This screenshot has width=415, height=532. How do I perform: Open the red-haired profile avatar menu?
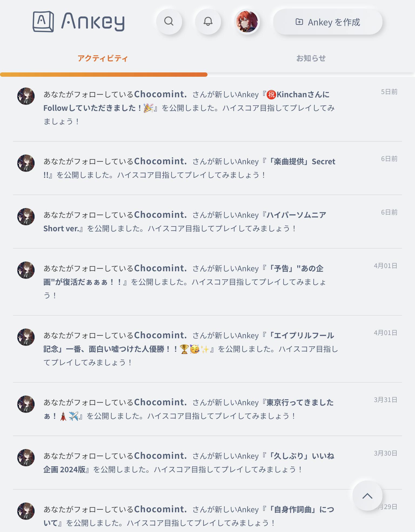click(247, 21)
